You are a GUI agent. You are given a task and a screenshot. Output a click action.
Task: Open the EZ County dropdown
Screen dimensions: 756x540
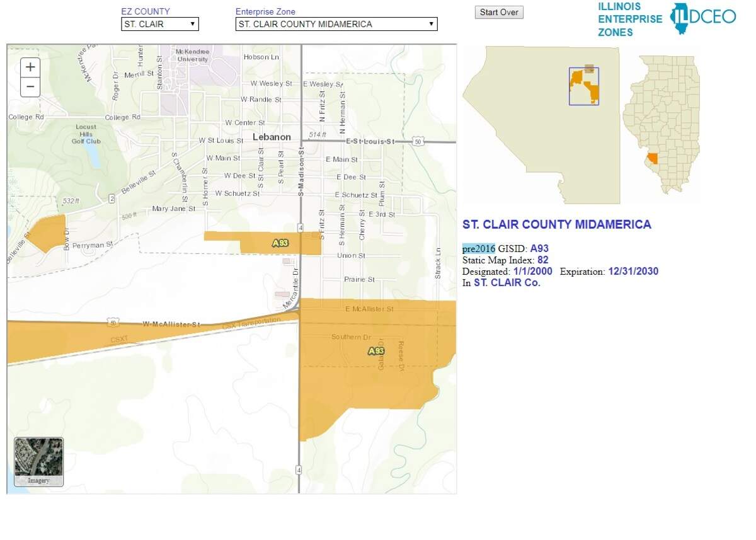160,24
